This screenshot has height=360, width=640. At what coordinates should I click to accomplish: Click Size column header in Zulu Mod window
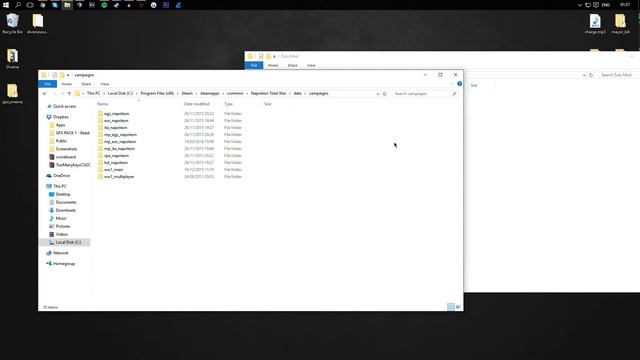point(474,85)
